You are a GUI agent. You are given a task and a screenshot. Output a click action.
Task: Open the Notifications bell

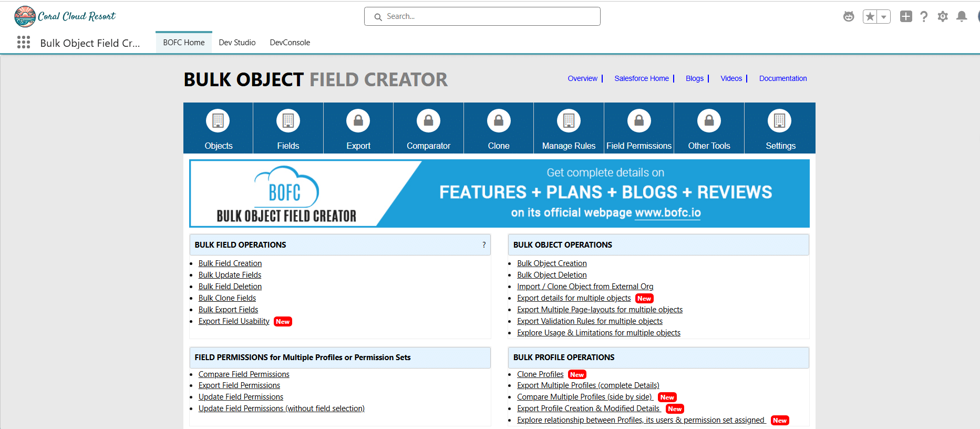tap(962, 16)
